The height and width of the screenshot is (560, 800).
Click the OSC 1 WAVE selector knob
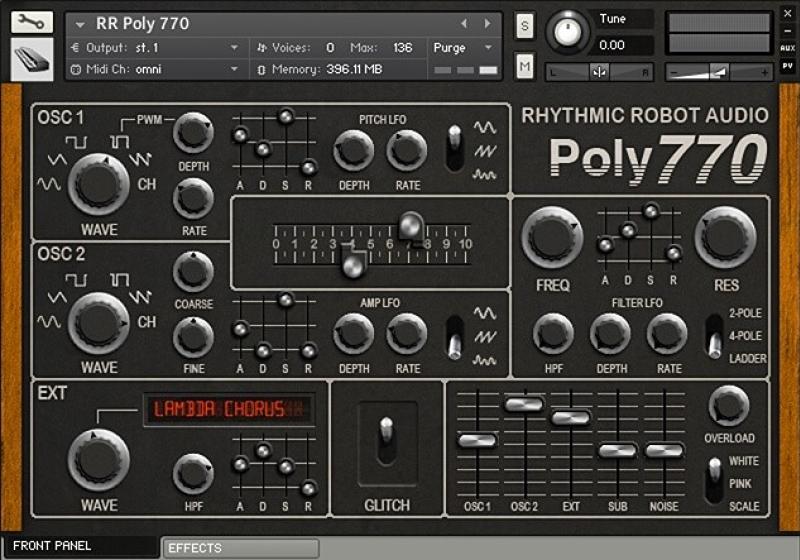(x=98, y=185)
